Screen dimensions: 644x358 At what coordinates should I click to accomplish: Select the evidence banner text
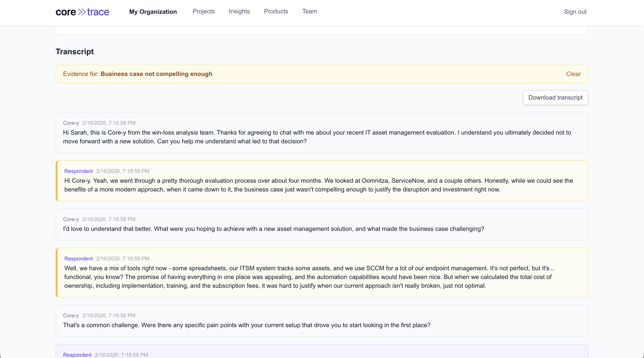pyautogui.click(x=138, y=74)
